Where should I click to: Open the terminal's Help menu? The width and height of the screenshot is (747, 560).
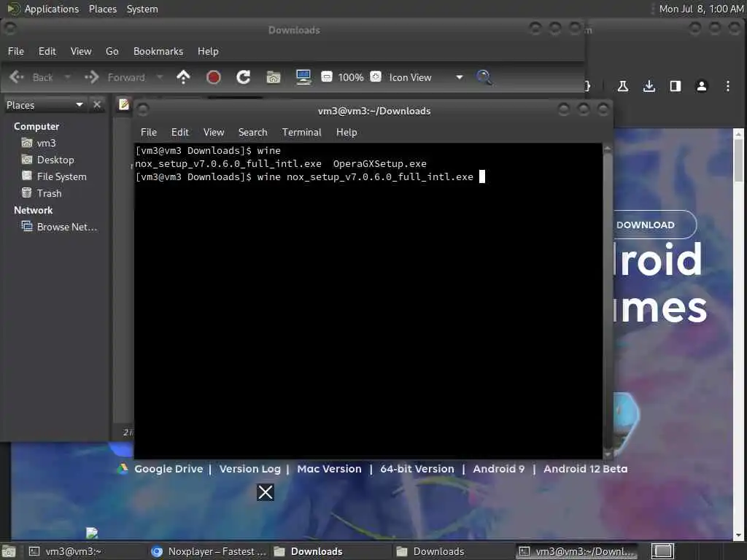click(x=347, y=132)
